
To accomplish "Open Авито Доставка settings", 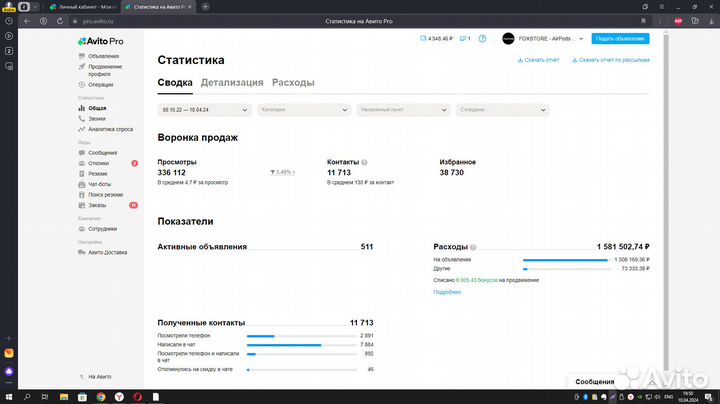I will click(x=107, y=252).
